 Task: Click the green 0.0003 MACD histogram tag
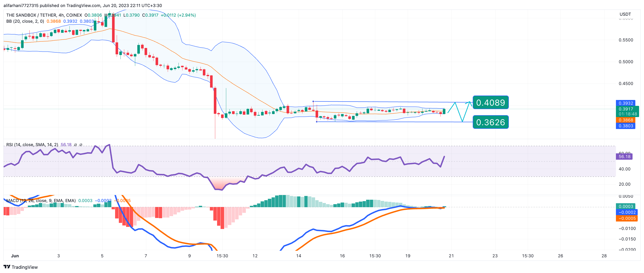[626, 207]
